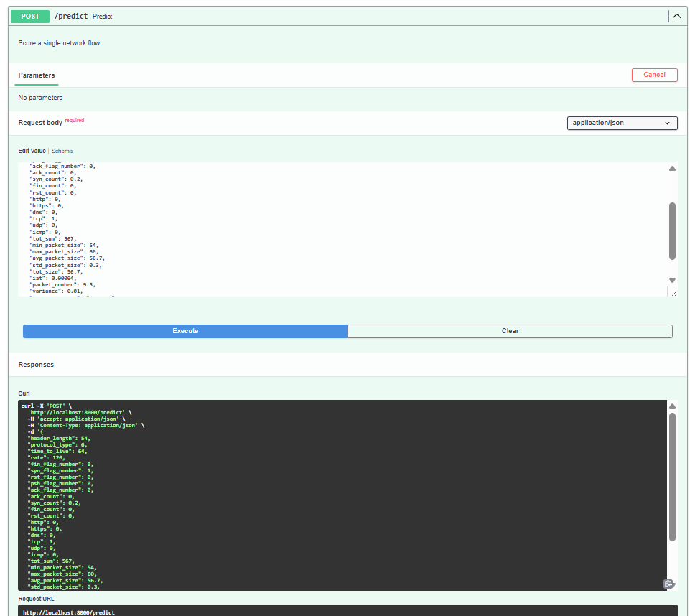Click inside the request body JSON editor

point(342,229)
